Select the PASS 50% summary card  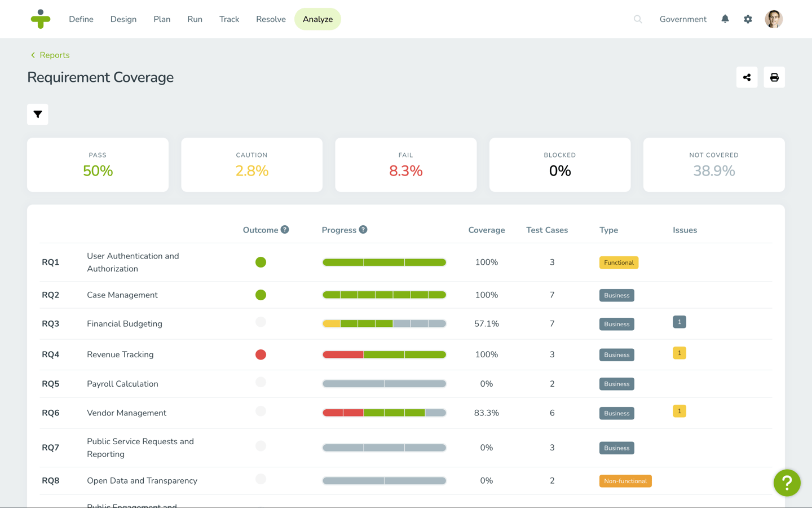tap(98, 165)
